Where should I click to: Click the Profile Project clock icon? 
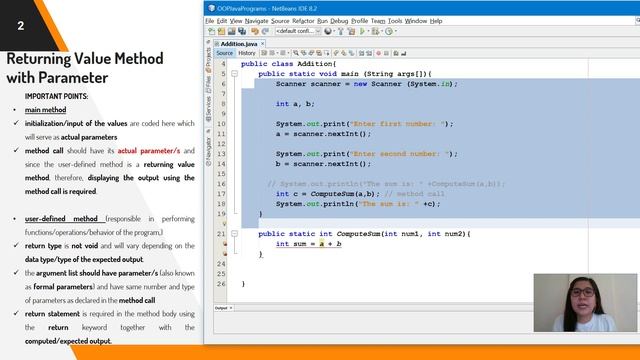(x=389, y=31)
